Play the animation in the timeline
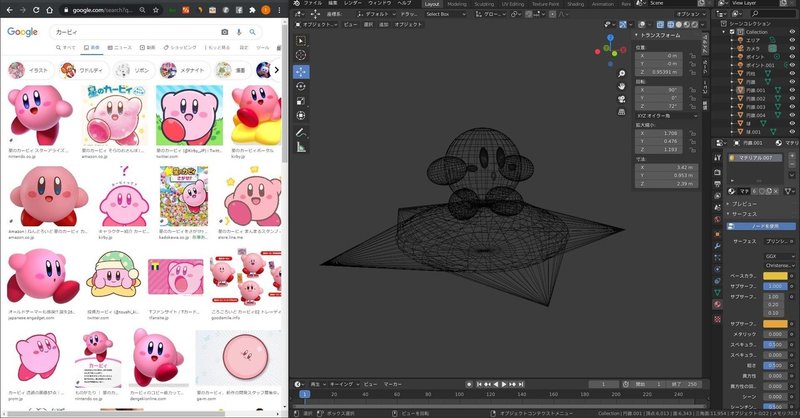Screen dimensions: 800x418 504,384
